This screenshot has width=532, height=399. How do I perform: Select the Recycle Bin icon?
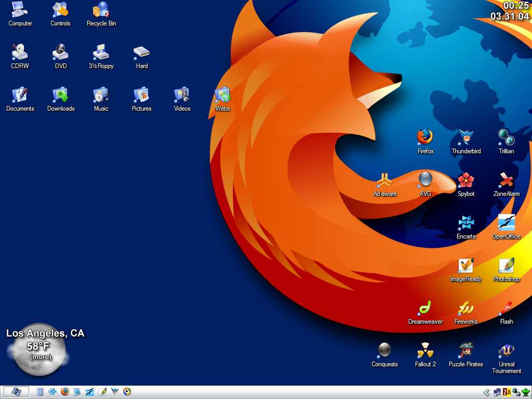click(101, 14)
